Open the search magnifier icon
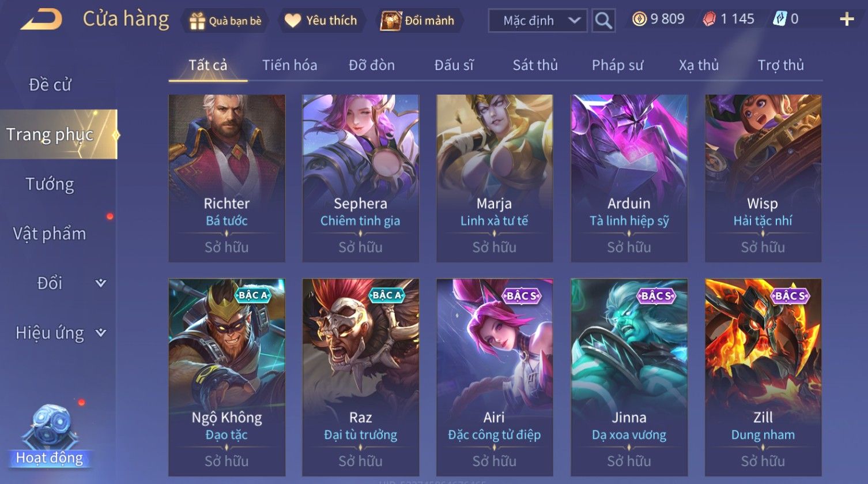Screen dimensions: 868x484 (x=603, y=21)
